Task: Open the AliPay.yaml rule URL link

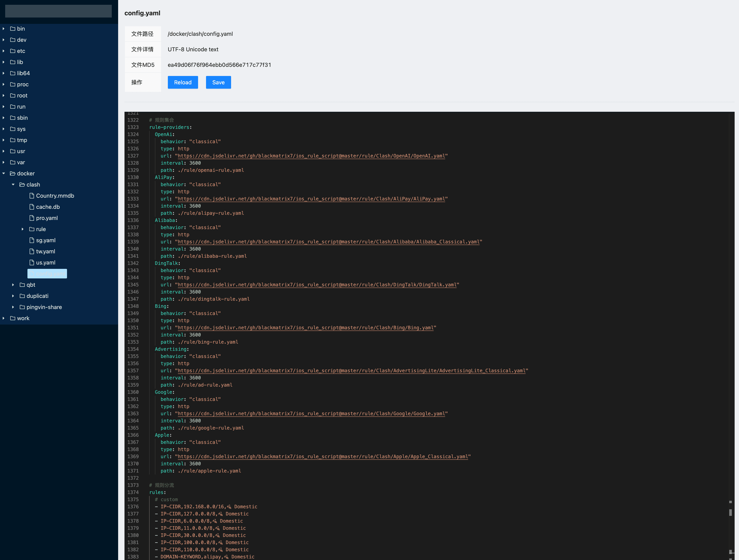Action: coord(311,199)
